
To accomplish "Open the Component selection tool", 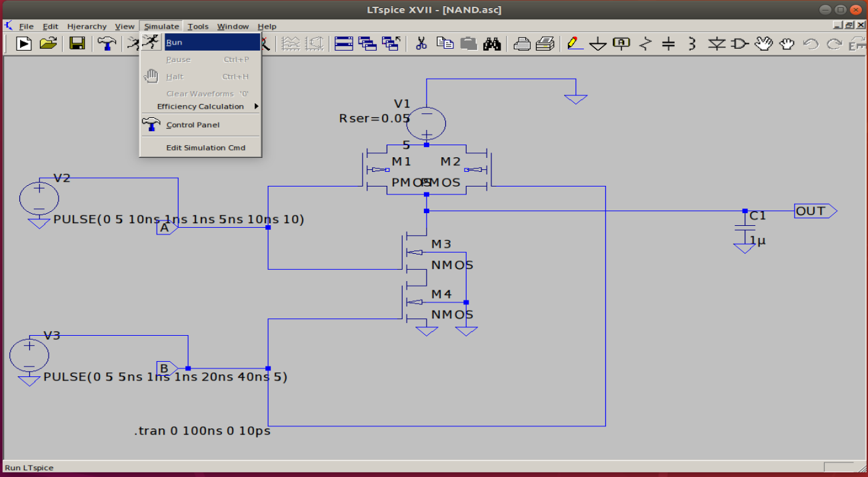I will 739,43.
